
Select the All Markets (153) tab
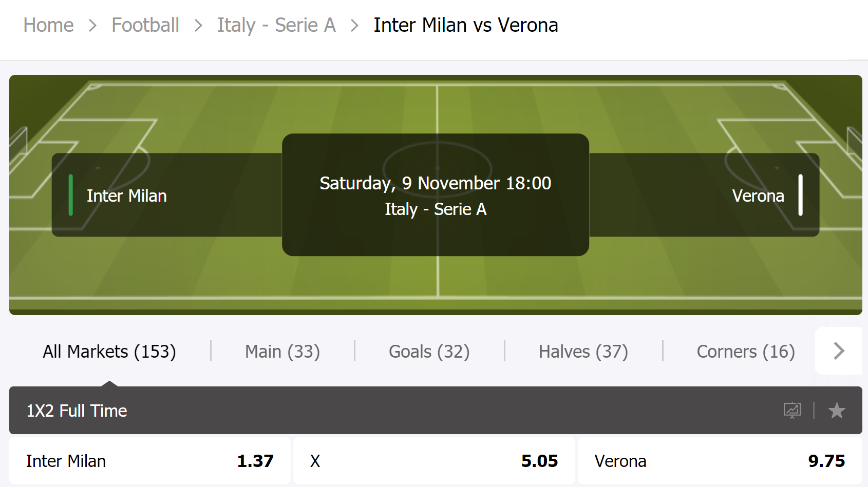(109, 352)
